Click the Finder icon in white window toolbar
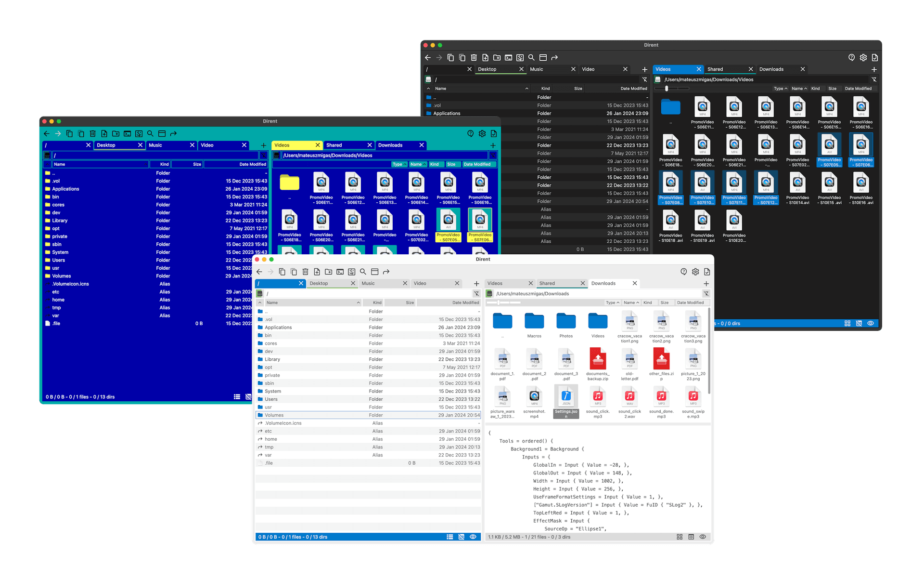Image resolution: width=924 pixels, height=578 pixels. point(352,272)
